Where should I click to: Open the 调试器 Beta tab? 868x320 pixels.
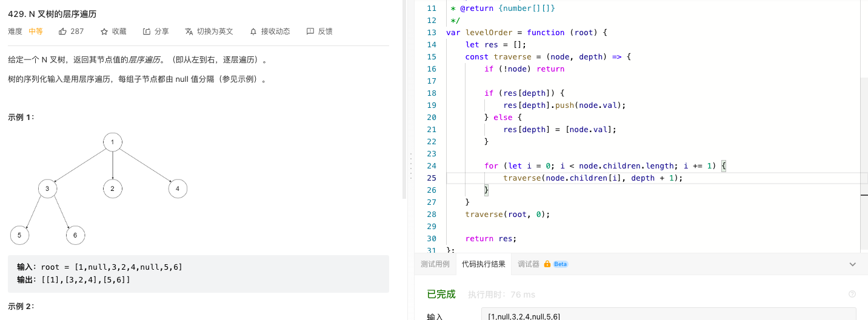pyautogui.click(x=542, y=264)
